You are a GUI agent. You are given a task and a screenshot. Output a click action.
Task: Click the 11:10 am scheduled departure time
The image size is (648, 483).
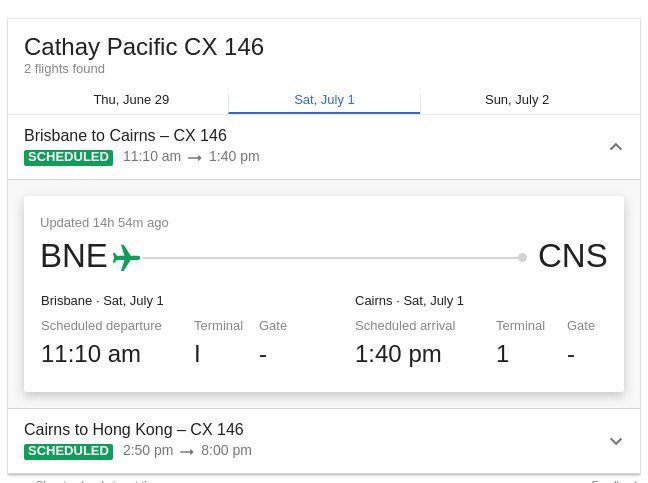(91, 354)
